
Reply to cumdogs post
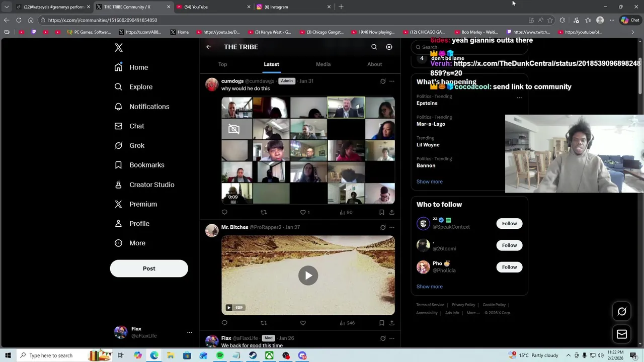(x=224, y=212)
